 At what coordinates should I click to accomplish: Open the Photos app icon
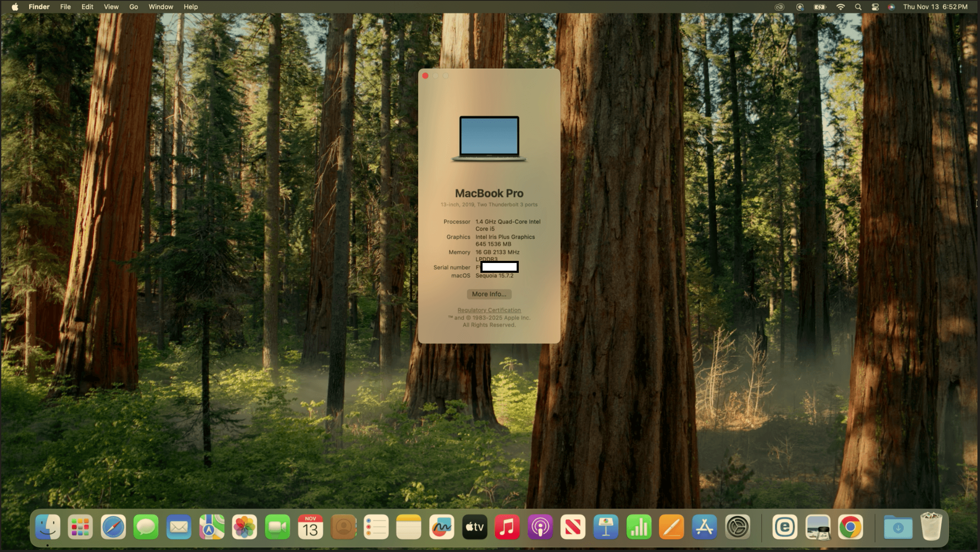[244, 527]
